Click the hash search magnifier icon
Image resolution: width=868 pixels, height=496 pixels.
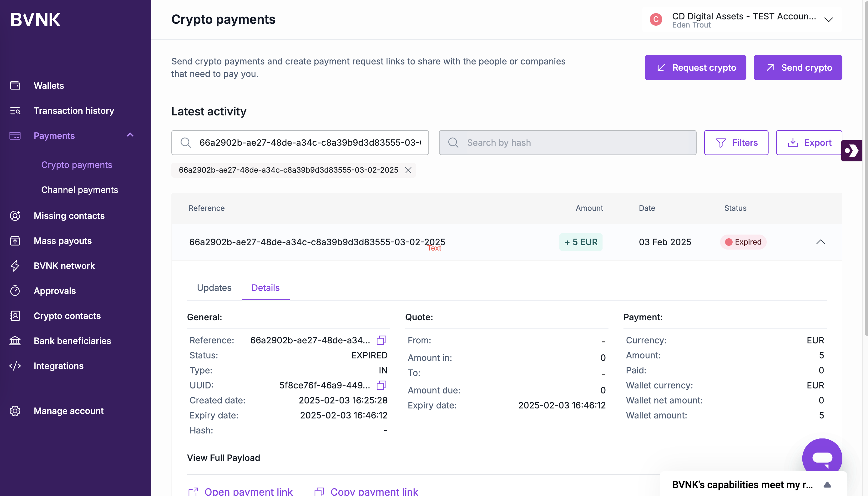click(x=453, y=142)
